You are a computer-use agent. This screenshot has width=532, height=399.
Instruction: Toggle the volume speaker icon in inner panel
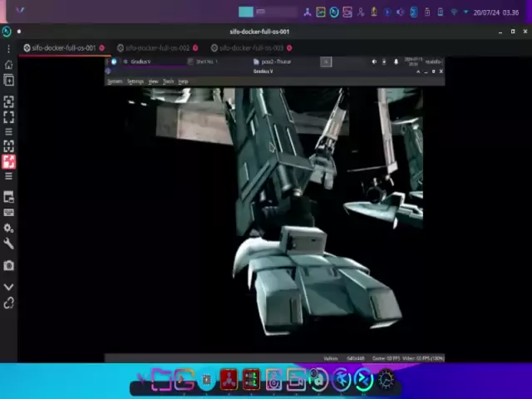point(374,62)
